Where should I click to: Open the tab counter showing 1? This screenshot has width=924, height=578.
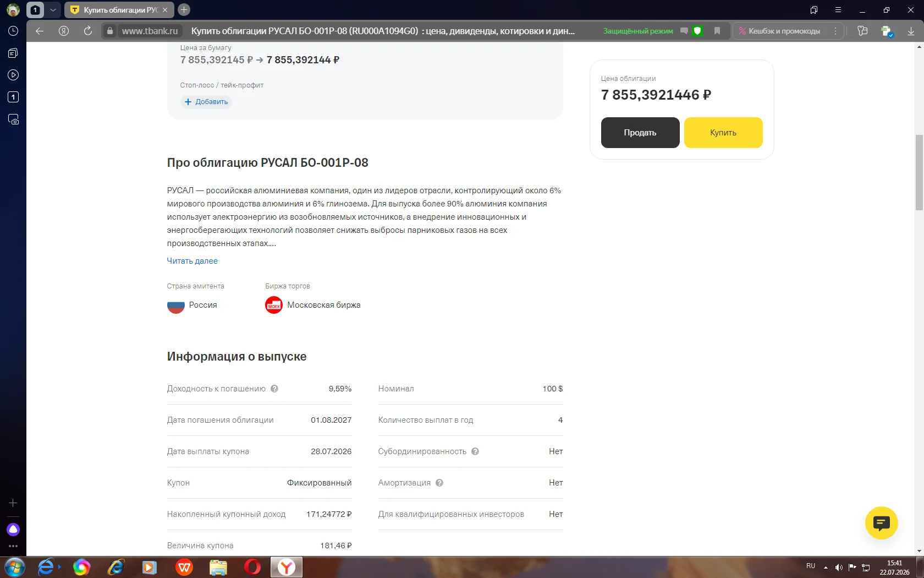click(35, 10)
